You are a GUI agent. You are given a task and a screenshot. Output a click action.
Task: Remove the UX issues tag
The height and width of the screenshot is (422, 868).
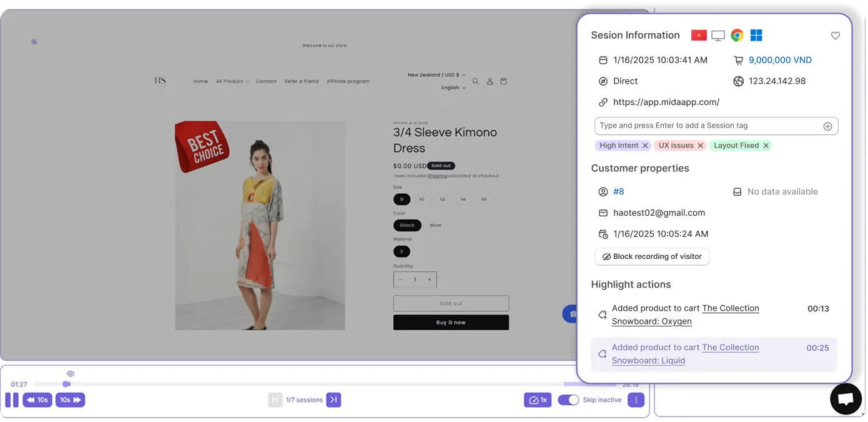tap(701, 146)
